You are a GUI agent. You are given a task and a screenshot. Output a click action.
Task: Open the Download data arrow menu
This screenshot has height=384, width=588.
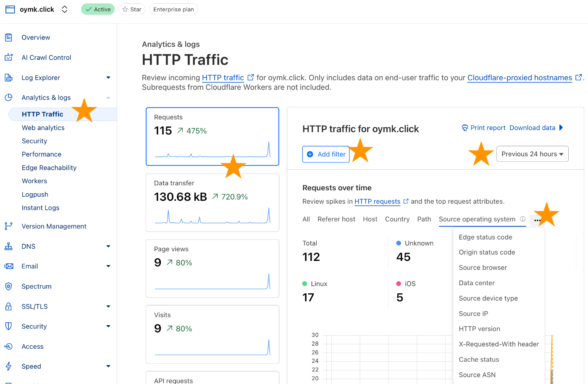[x=561, y=128]
